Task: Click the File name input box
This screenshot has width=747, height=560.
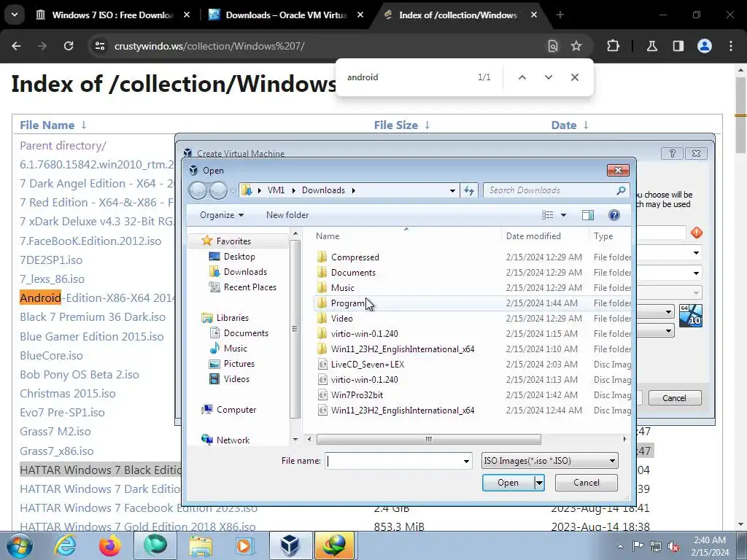Action: (x=393, y=461)
